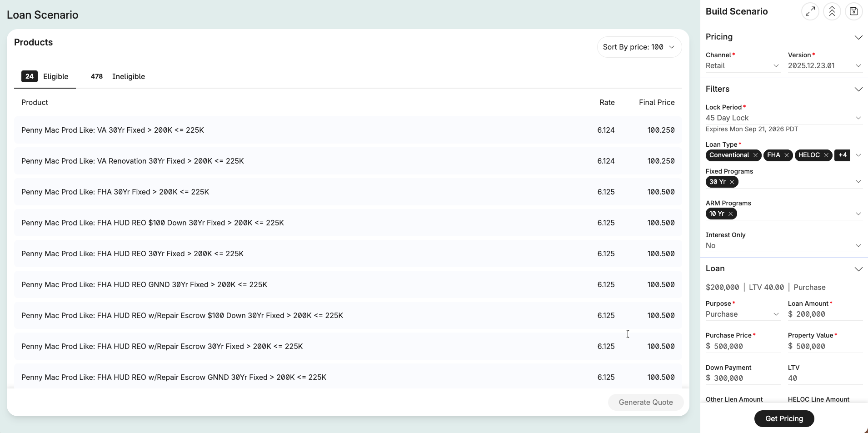This screenshot has height=433, width=868.
Task: Click the collapse-all double chevron icon
Action: click(832, 12)
